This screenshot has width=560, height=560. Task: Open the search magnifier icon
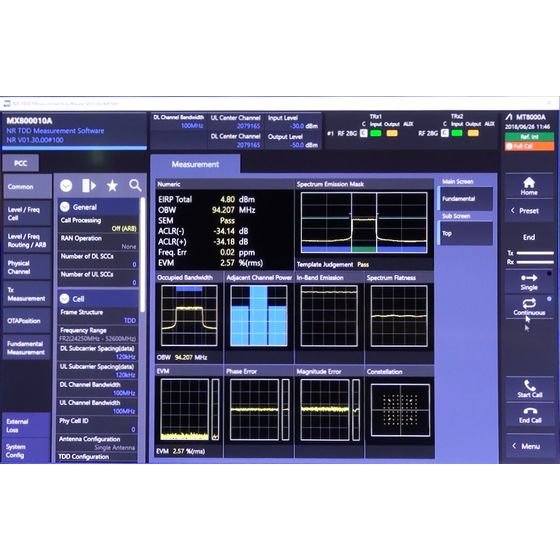click(135, 185)
